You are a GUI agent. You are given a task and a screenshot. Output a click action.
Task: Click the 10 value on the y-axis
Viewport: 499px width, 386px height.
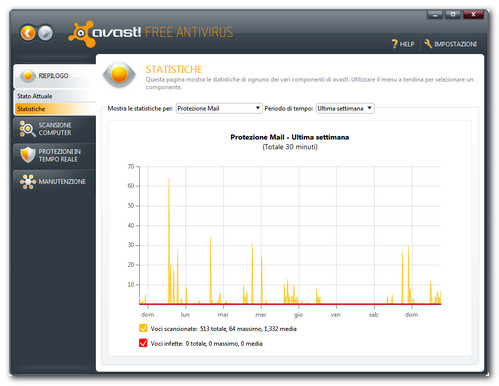pos(131,284)
